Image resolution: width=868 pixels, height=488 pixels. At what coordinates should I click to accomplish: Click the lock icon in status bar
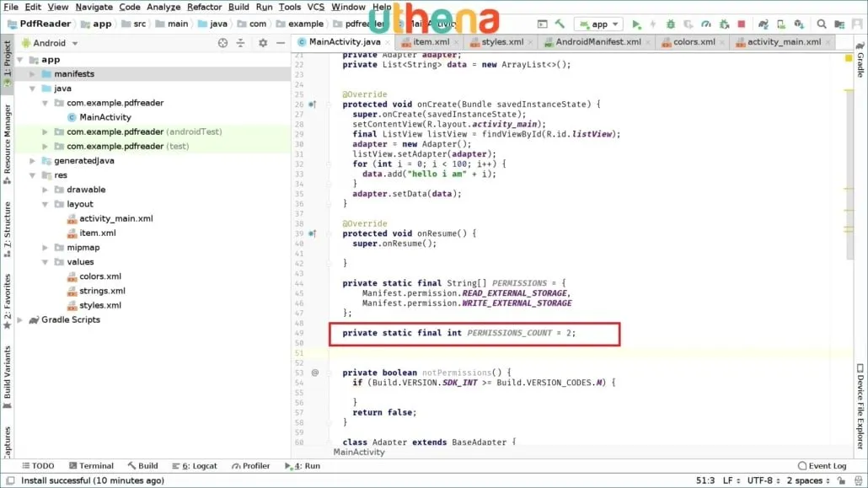pyautogui.click(x=841, y=480)
